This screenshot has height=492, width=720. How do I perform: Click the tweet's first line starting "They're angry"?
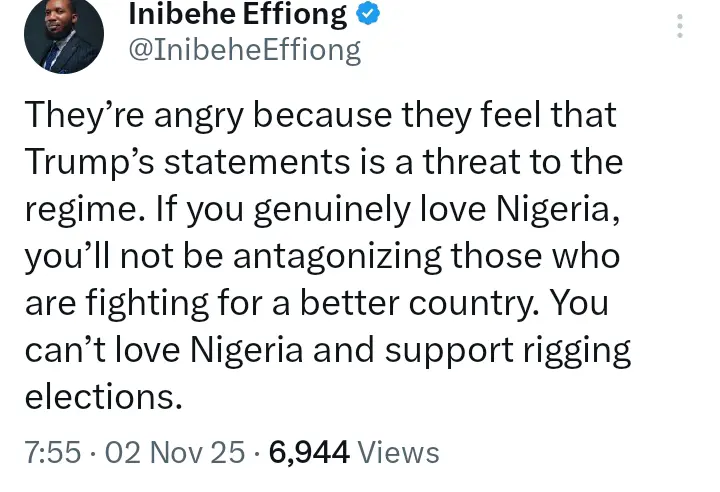[x=320, y=116]
